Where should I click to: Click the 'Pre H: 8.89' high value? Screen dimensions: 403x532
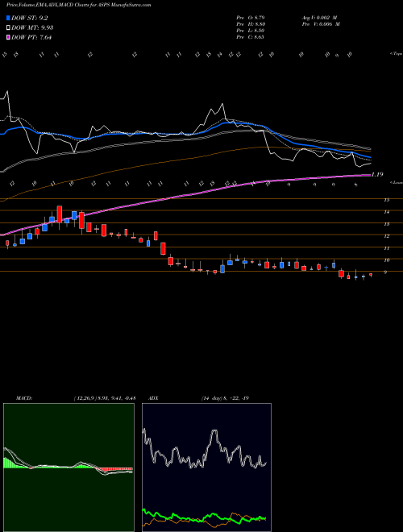tap(251, 24)
